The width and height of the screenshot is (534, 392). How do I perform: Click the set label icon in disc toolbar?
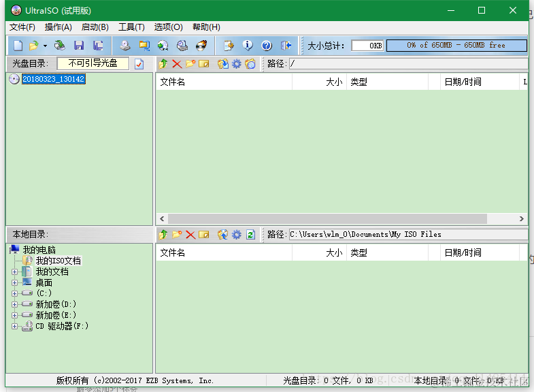(x=250, y=64)
